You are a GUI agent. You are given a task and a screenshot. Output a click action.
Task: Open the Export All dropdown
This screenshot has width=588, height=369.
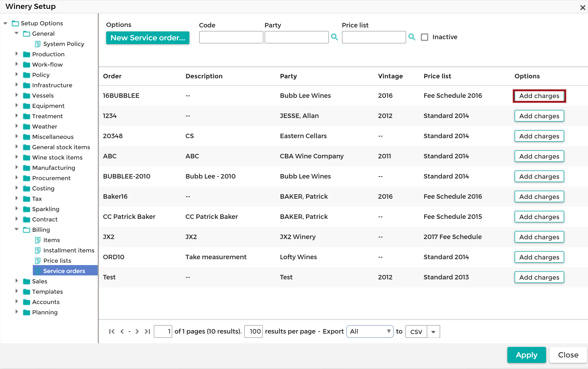pyautogui.click(x=370, y=331)
